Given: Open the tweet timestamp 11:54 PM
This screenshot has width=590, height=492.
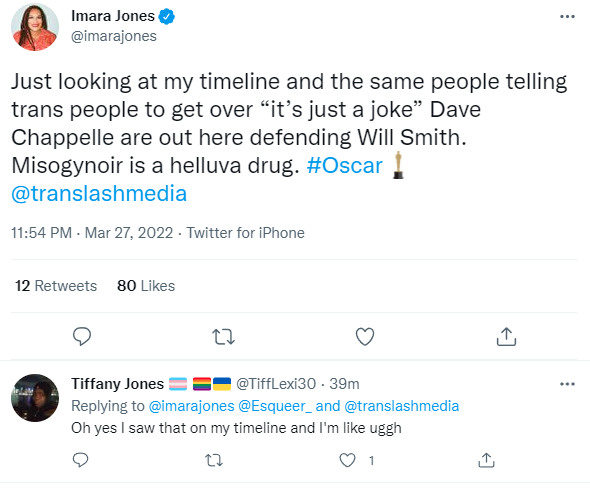Looking at the screenshot, I should pos(41,233).
